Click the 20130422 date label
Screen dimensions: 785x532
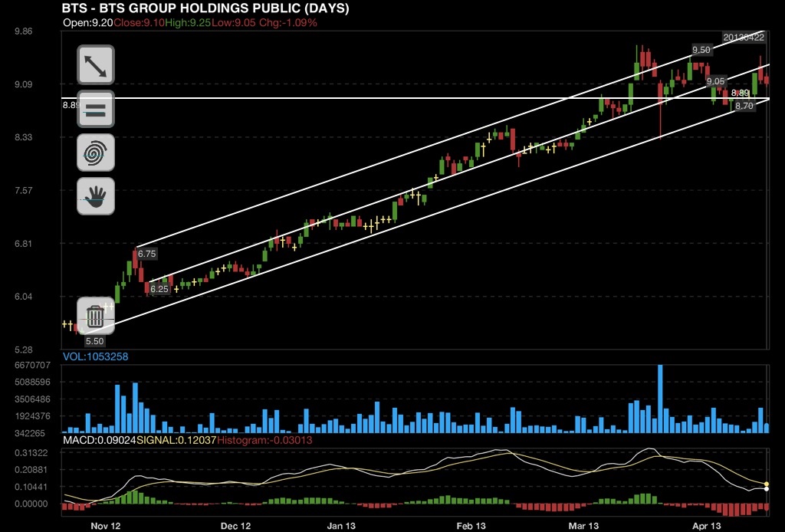pyautogui.click(x=744, y=37)
